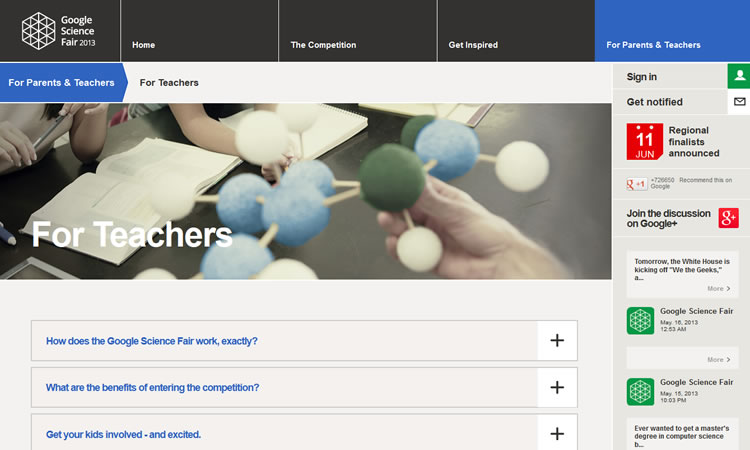Image resolution: width=750 pixels, height=450 pixels.
Task: Click More under the White House post
Action: point(718,288)
